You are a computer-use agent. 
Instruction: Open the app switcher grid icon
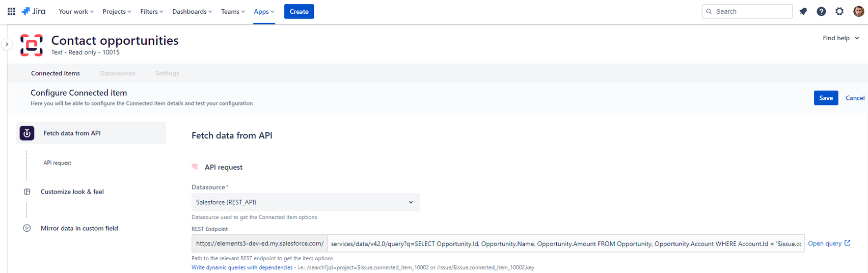[x=11, y=11]
